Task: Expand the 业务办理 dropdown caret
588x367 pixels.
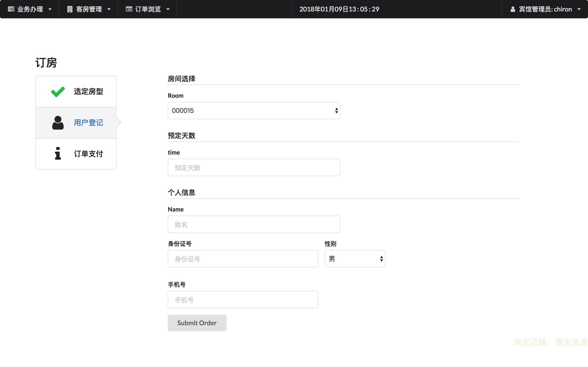Action: pyautogui.click(x=50, y=9)
